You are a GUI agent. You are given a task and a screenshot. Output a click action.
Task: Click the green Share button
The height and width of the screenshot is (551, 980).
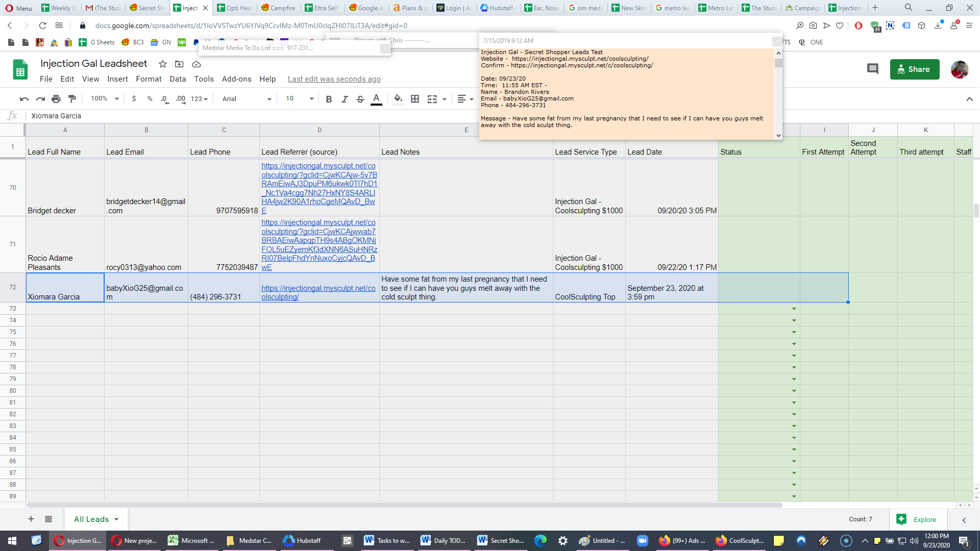(914, 69)
